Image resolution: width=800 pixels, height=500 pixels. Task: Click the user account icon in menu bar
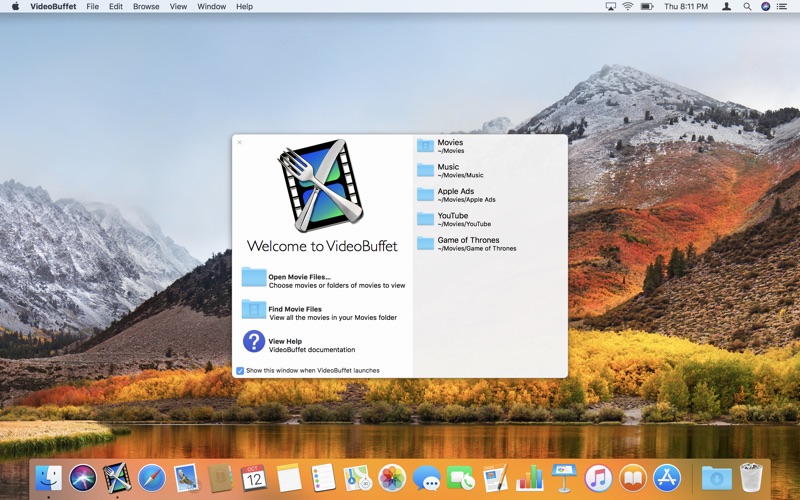[727, 7]
